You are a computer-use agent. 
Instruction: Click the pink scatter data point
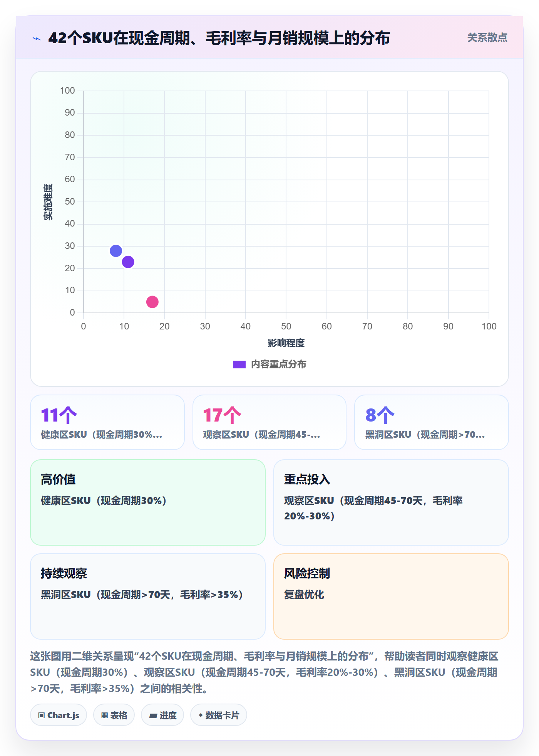click(x=152, y=302)
